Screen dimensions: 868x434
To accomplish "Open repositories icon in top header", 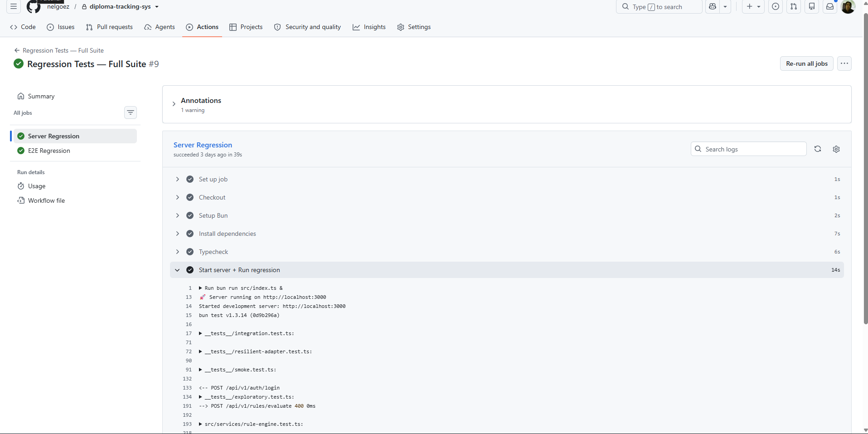I will tap(812, 7).
